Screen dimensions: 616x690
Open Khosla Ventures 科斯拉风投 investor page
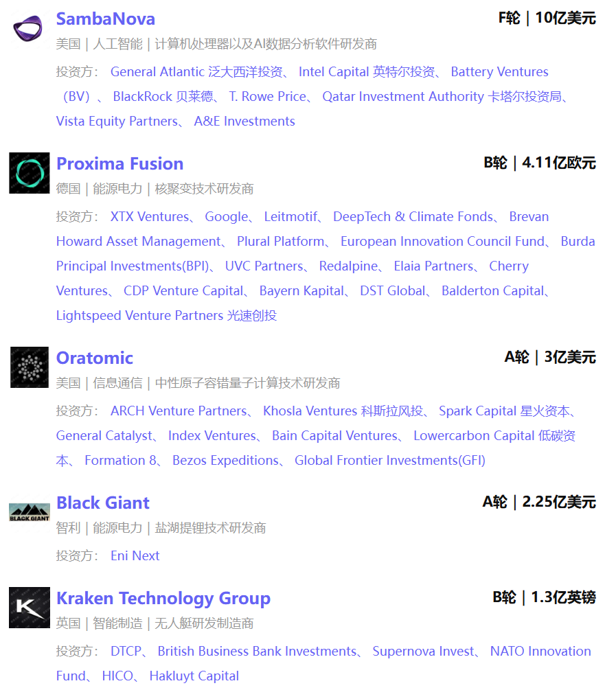pyautogui.click(x=343, y=411)
